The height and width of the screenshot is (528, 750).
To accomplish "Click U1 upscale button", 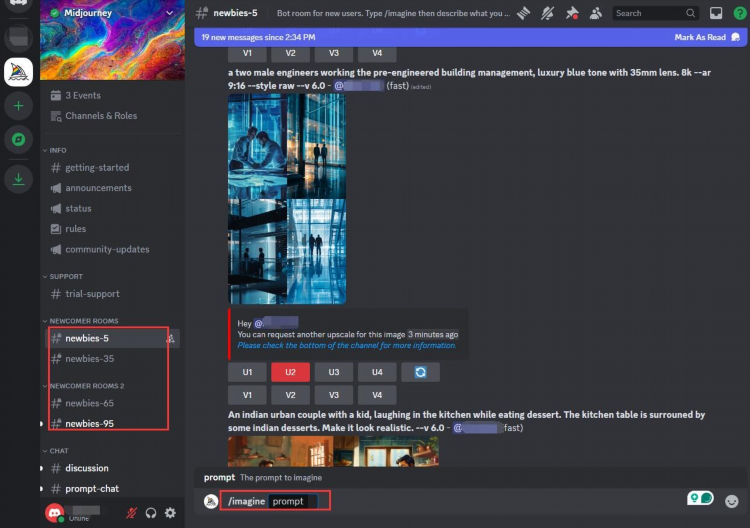I will [x=247, y=372].
